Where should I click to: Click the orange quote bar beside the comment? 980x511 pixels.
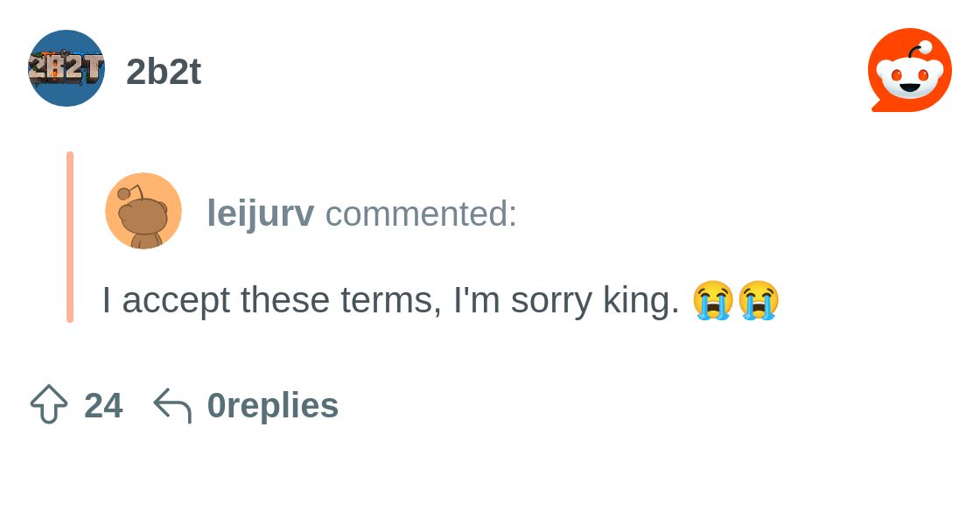(x=70, y=237)
